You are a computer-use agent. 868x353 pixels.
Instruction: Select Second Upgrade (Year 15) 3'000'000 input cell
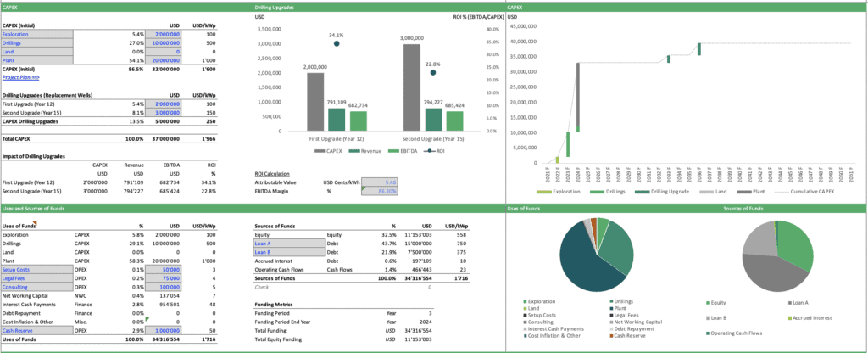point(164,113)
